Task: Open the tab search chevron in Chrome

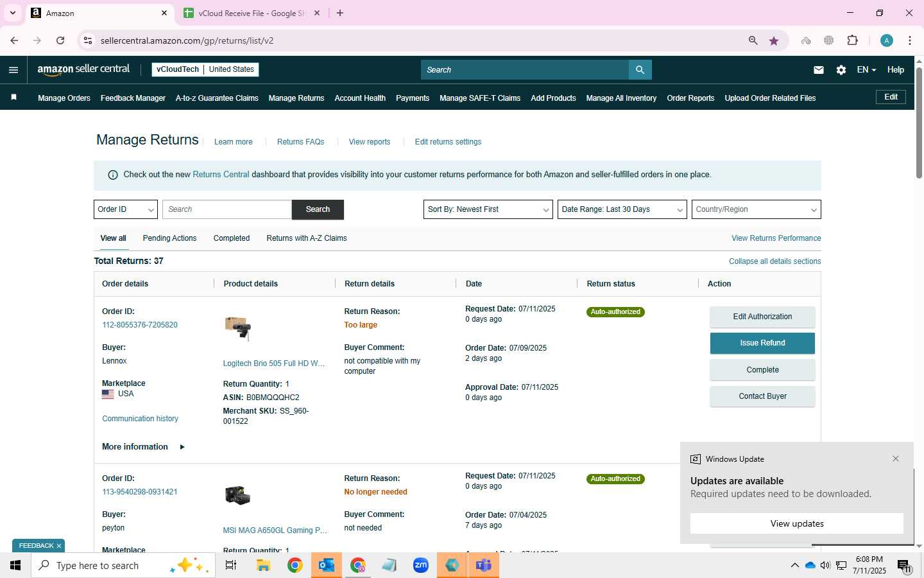Action: pyautogui.click(x=12, y=13)
